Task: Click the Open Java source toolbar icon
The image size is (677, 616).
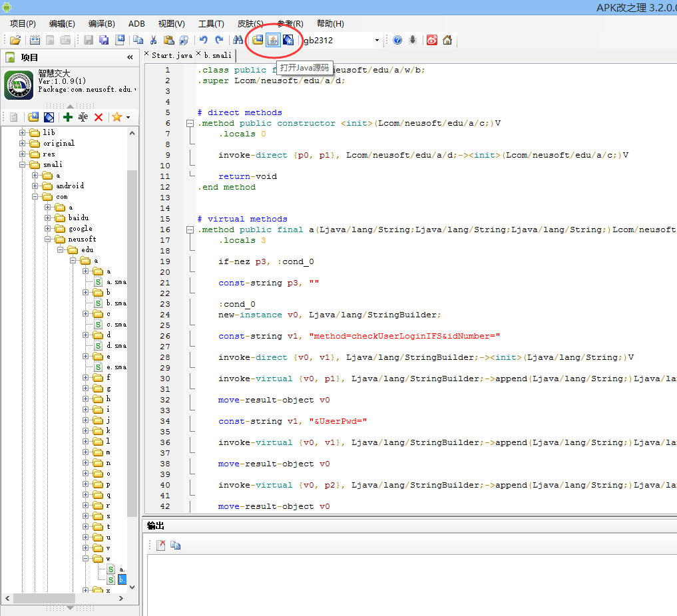Action: pyautogui.click(x=273, y=40)
